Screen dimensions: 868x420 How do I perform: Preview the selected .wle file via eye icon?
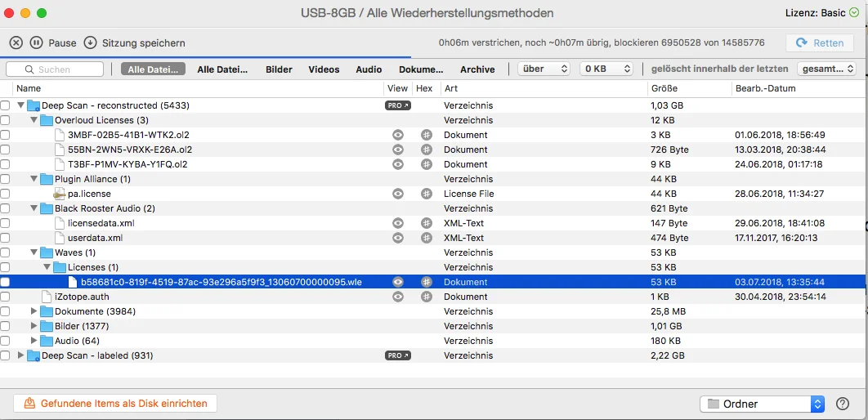coord(397,282)
